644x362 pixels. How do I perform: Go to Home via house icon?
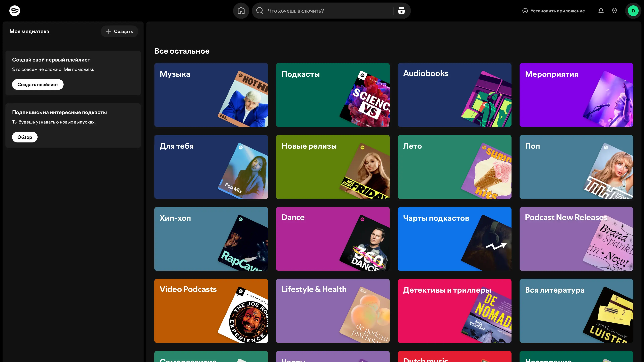pos(241,11)
